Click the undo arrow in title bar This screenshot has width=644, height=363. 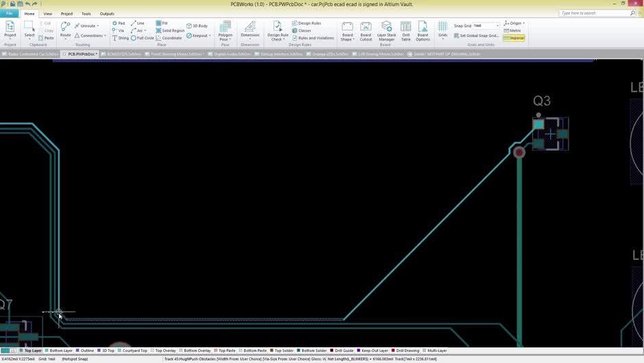pos(27,3)
